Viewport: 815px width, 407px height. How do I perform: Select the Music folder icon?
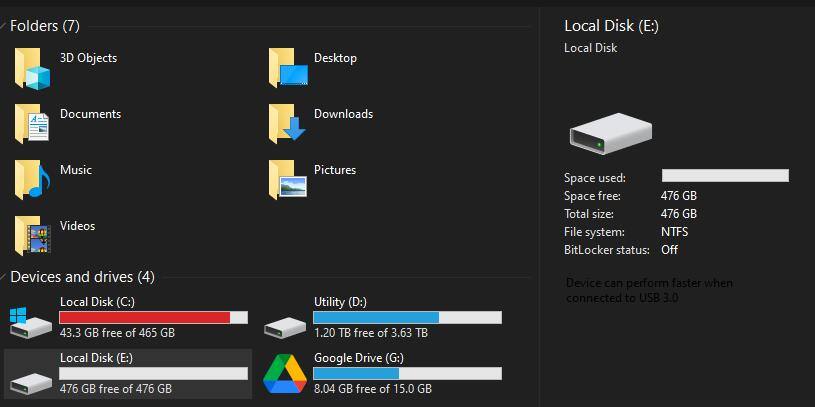point(32,180)
